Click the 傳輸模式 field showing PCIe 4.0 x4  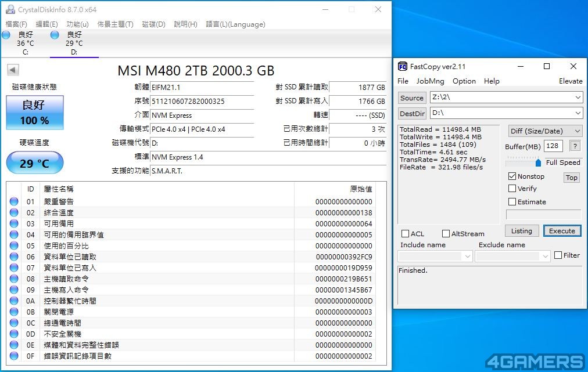coord(202,129)
